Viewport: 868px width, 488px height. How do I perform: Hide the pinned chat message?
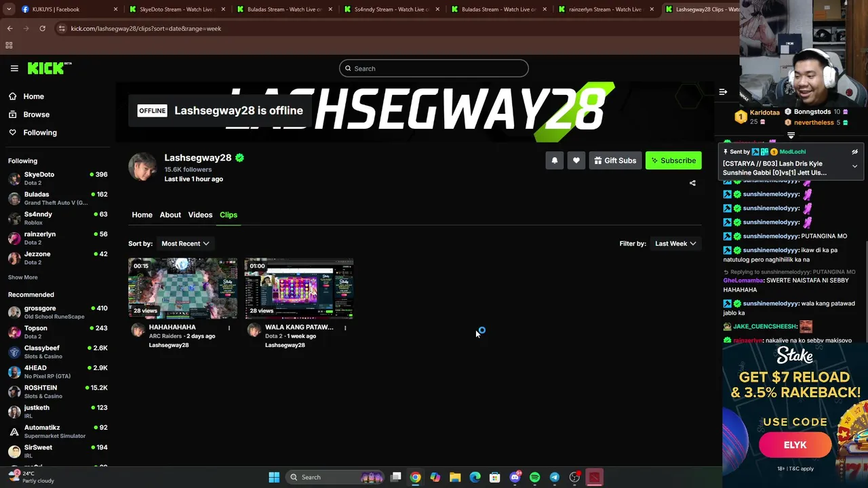pyautogui.click(x=854, y=152)
